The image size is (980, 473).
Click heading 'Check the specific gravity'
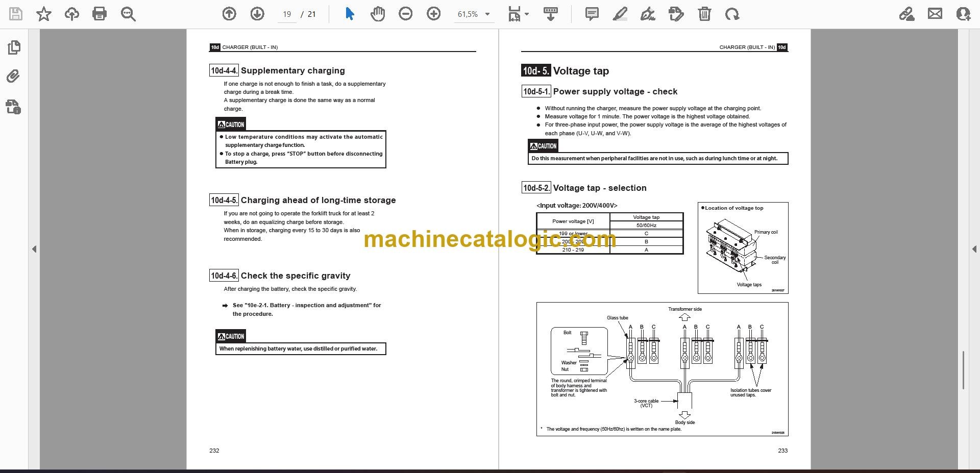pos(296,276)
